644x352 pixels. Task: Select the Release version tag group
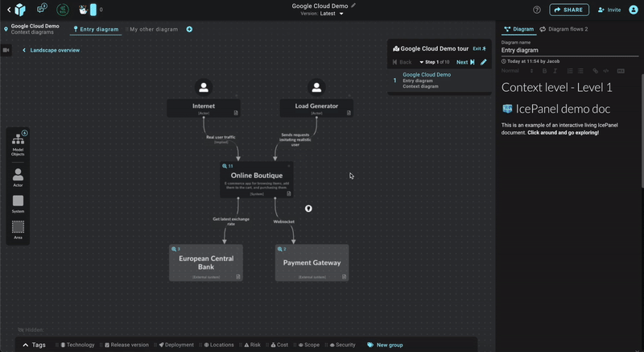(x=126, y=345)
